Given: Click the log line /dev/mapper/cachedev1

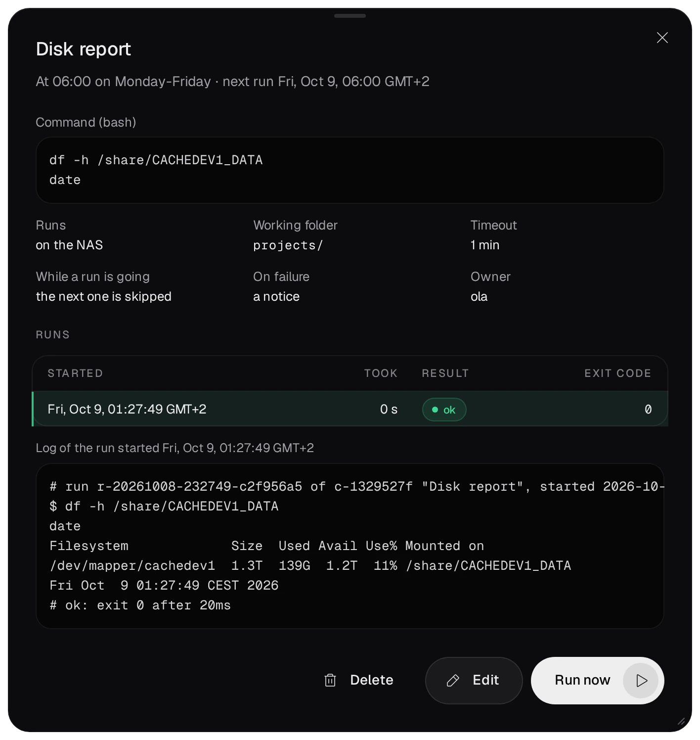Looking at the screenshot, I should click(x=310, y=566).
